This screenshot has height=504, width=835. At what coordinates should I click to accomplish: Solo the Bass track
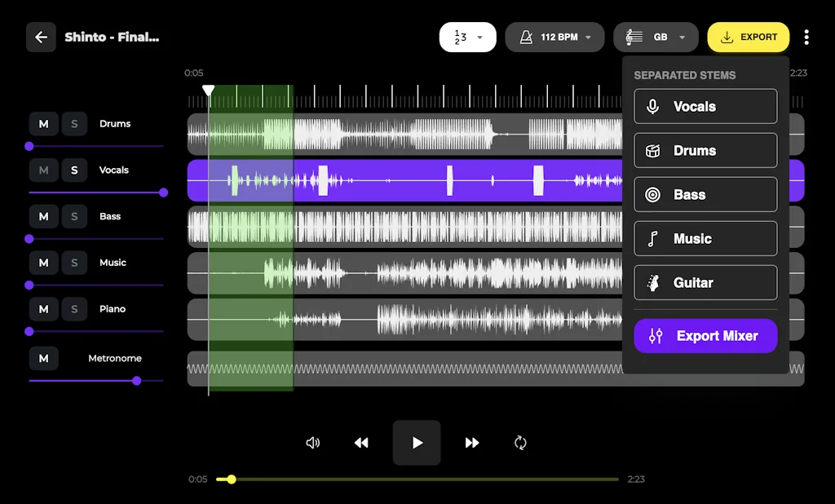click(74, 216)
